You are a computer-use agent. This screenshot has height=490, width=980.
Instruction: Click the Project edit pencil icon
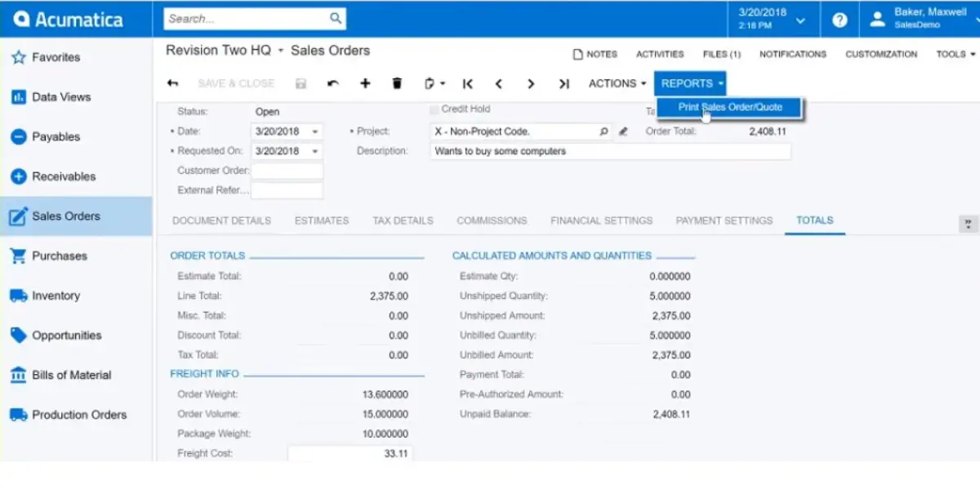tap(623, 131)
